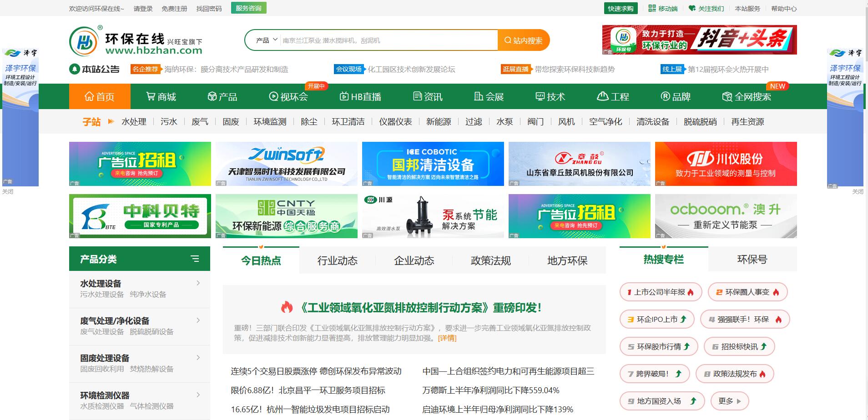The width and height of the screenshot is (868, 420).
Task: Switch to the 今日热点 tab
Action: (x=261, y=260)
